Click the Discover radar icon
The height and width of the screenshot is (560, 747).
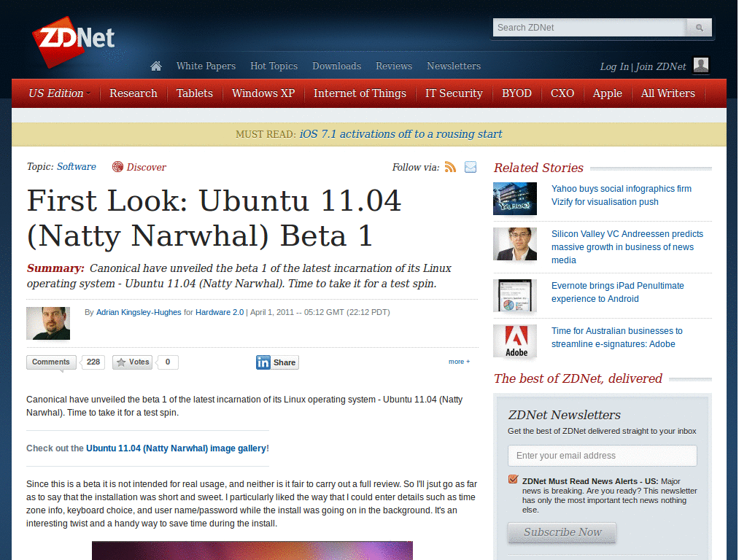(x=117, y=167)
